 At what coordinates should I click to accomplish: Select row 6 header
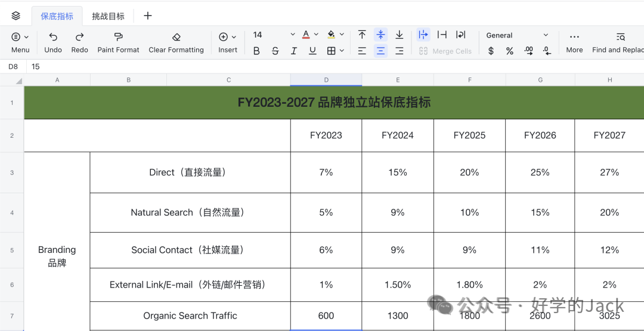(x=12, y=284)
